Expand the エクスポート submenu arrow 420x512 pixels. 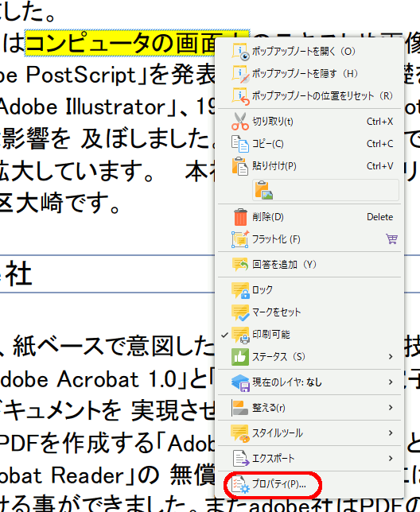391,459
